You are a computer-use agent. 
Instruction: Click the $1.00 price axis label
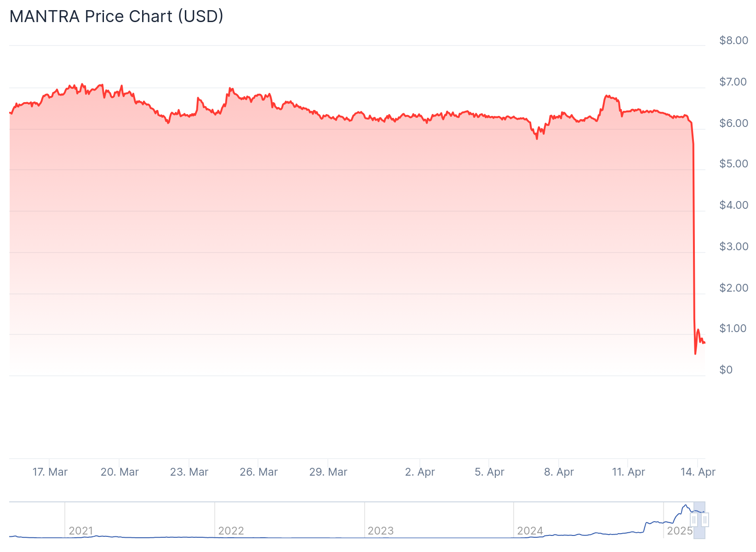(733, 328)
